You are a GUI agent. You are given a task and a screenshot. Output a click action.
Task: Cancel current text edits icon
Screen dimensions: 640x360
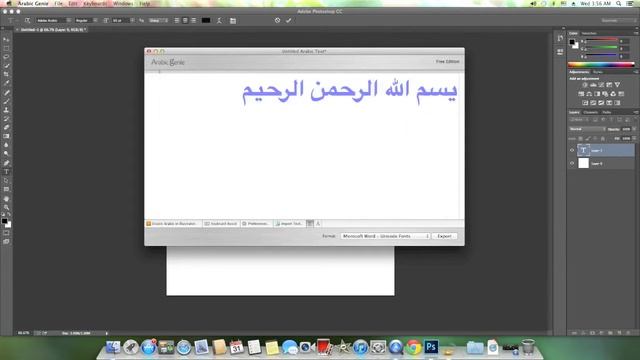(278, 20)
